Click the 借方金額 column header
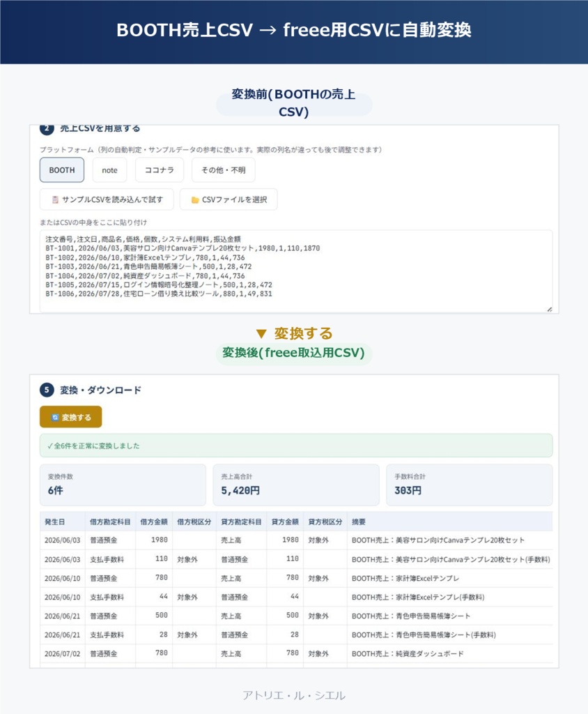The image size is (588, 714). 154,522
